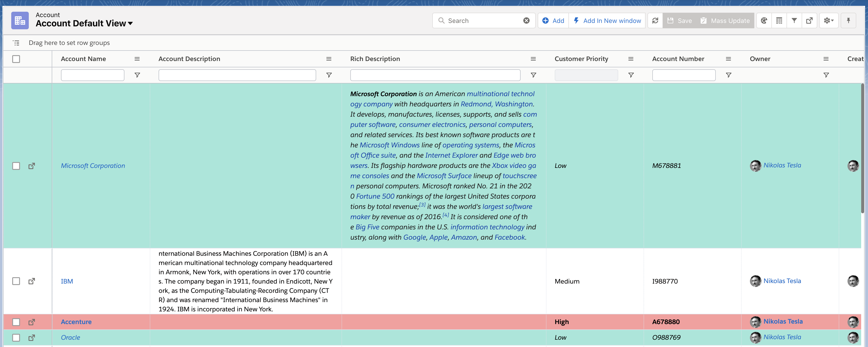Check the IBM row checkbox
Viewport: 868px width, 347px height.
click(x=16, y=281)
